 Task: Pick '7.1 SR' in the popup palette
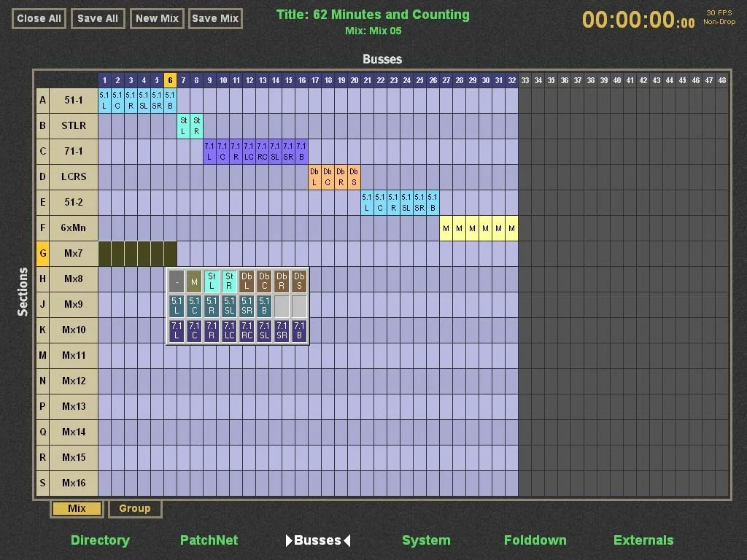point(282,331)
